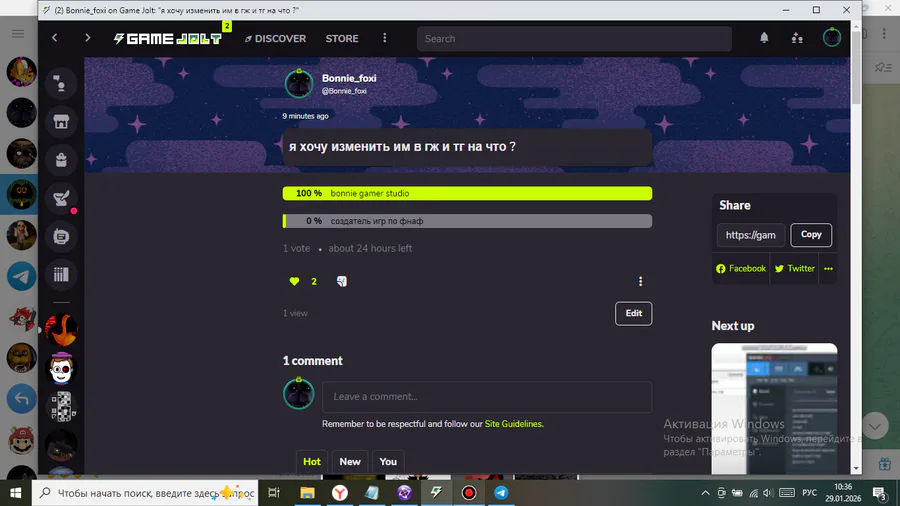
Task: Open the Next up post thumbnail
Action: (x=774, y=408)
